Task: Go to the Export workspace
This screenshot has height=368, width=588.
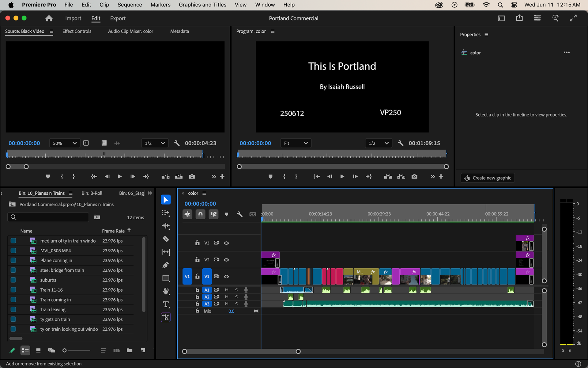Action: click(118, 18)
